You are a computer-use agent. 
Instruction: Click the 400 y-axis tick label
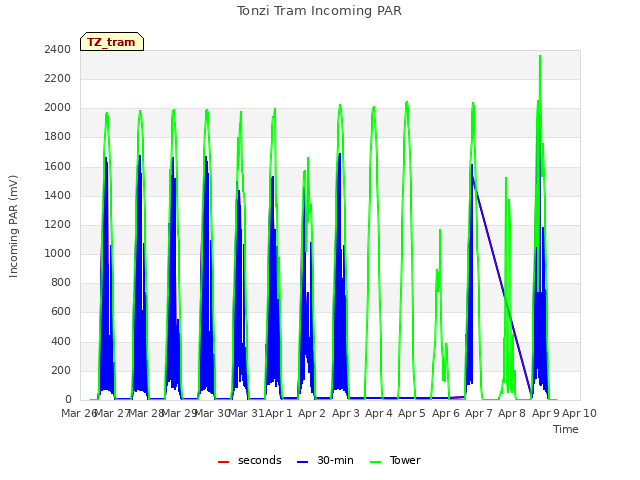pyautogui.click(x=61, y=341)
